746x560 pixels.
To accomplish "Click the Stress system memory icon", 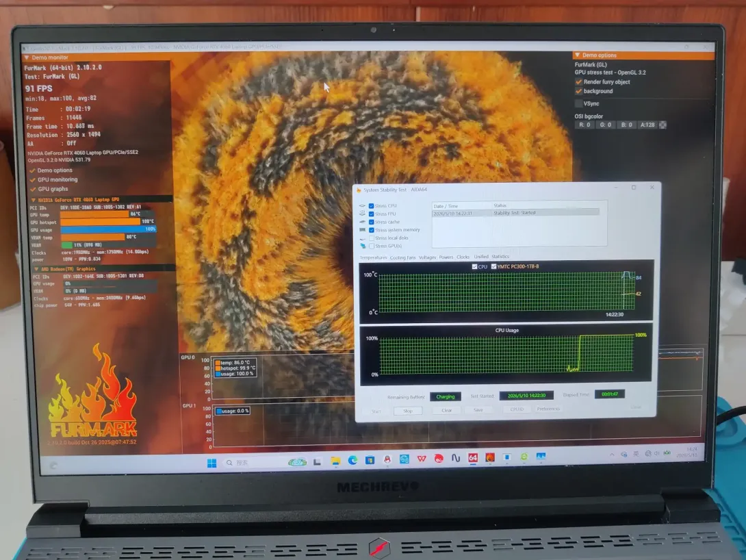I will pos(363,230).
